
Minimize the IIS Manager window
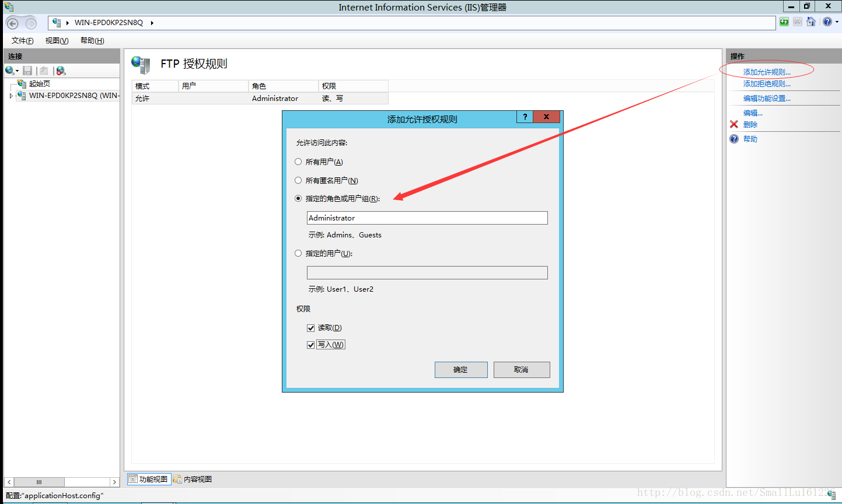[791, 6]
